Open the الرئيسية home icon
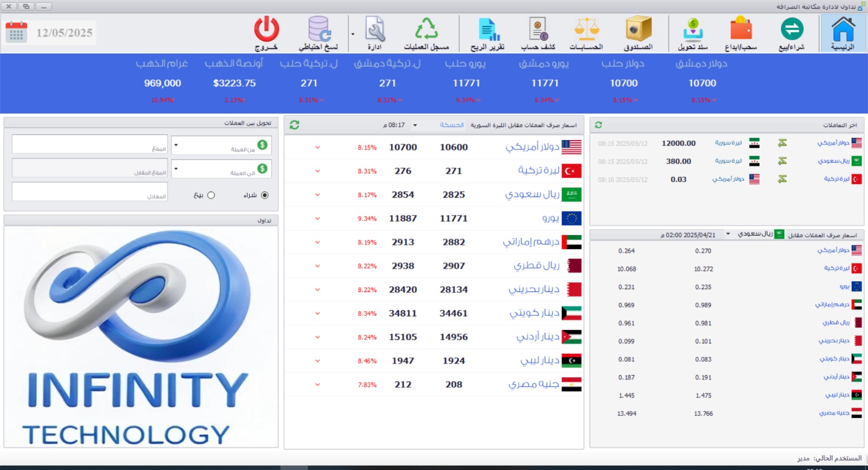Viewport: 868px width, 470px height. point(843,34)
